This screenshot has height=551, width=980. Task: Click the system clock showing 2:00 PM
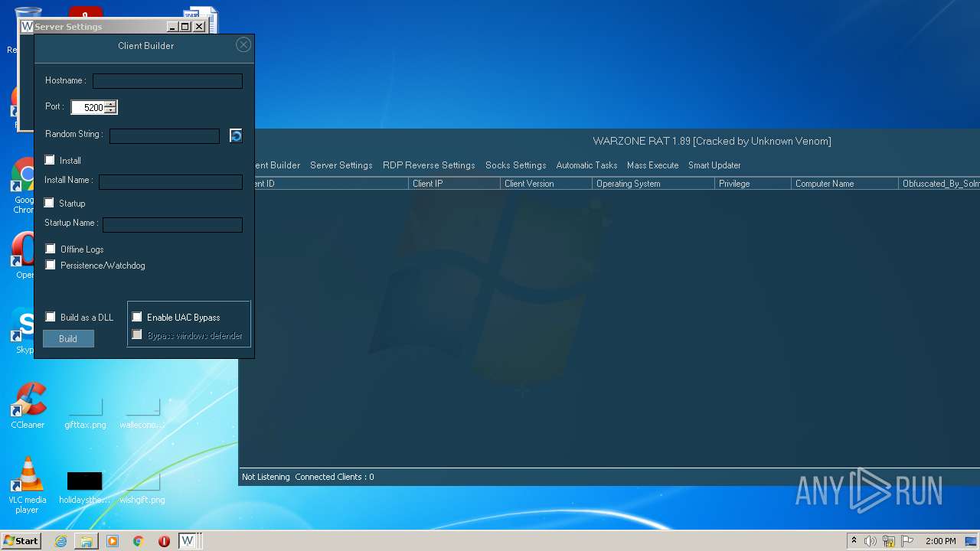(x=940, y=541)
